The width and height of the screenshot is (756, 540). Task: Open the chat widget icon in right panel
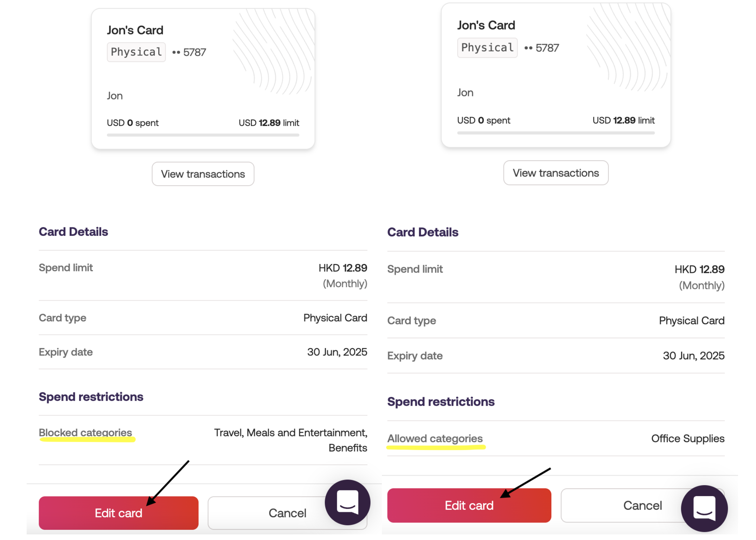[x=704, y=508]
